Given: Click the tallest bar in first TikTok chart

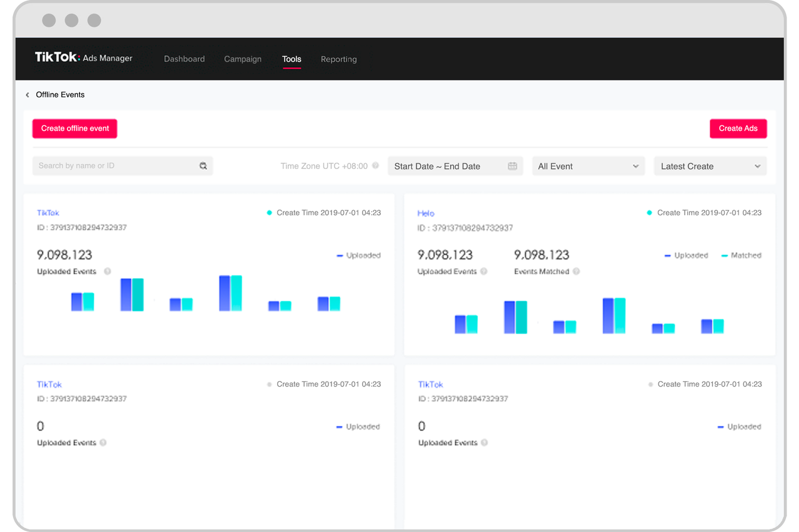Looking at the screenshot, I should [230, 293].
